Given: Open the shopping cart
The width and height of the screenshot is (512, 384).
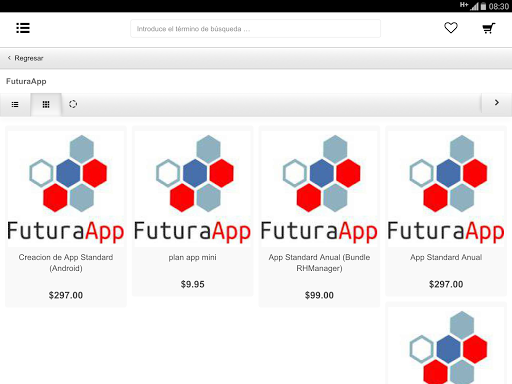Looking at the screenshot, I should click(x=489, y=28).
